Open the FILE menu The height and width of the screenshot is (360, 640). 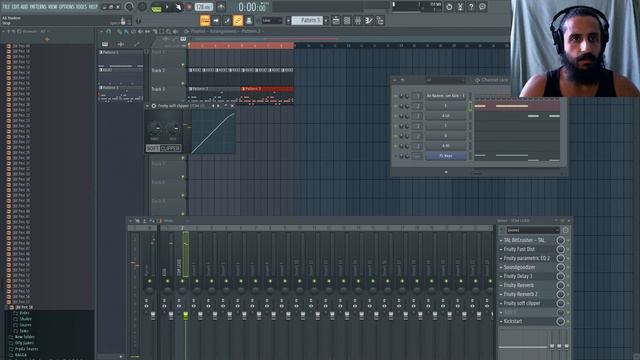6,7
